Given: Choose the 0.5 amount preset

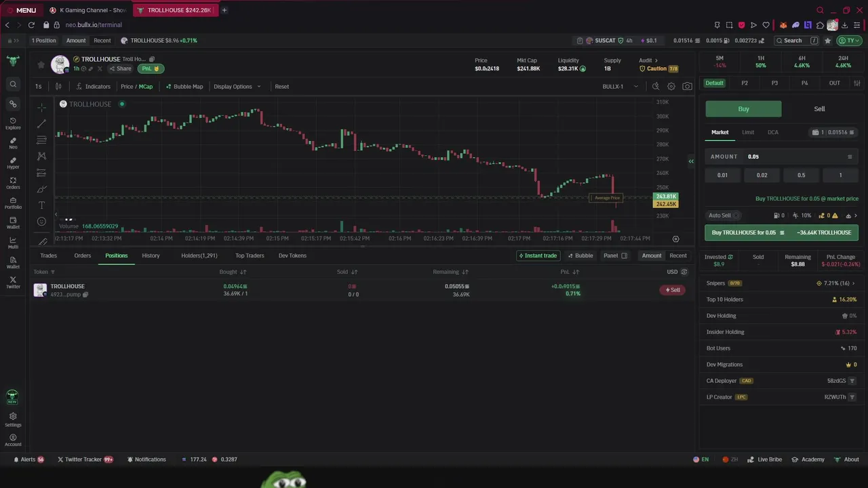Looking at the screenshot, I should coord(801,175).
